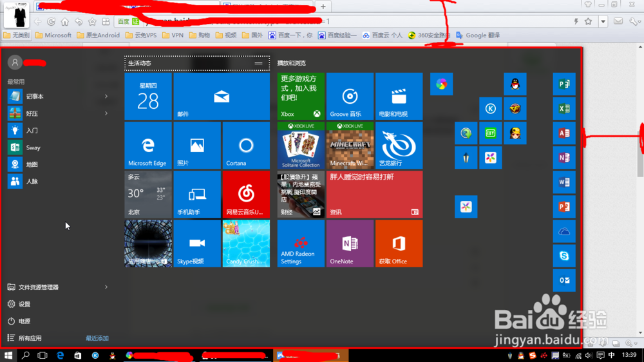The height and width of the screenshot is (362, 644).
Task: Launch the Cortana tile
Action: click(246, 146)
